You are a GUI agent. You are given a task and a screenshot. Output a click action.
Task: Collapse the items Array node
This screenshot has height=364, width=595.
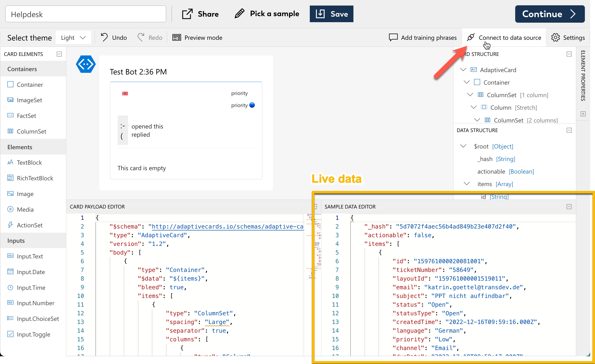[x=467, y=184]
